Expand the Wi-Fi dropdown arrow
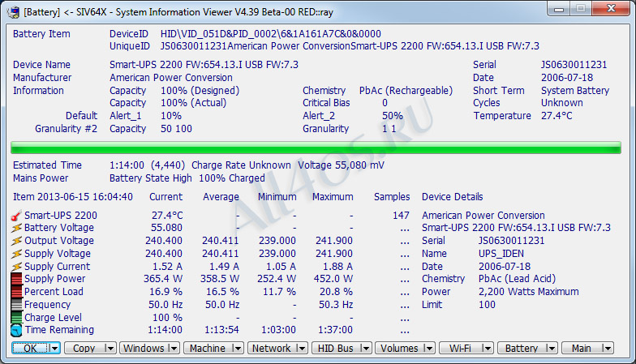 (487, 349)
